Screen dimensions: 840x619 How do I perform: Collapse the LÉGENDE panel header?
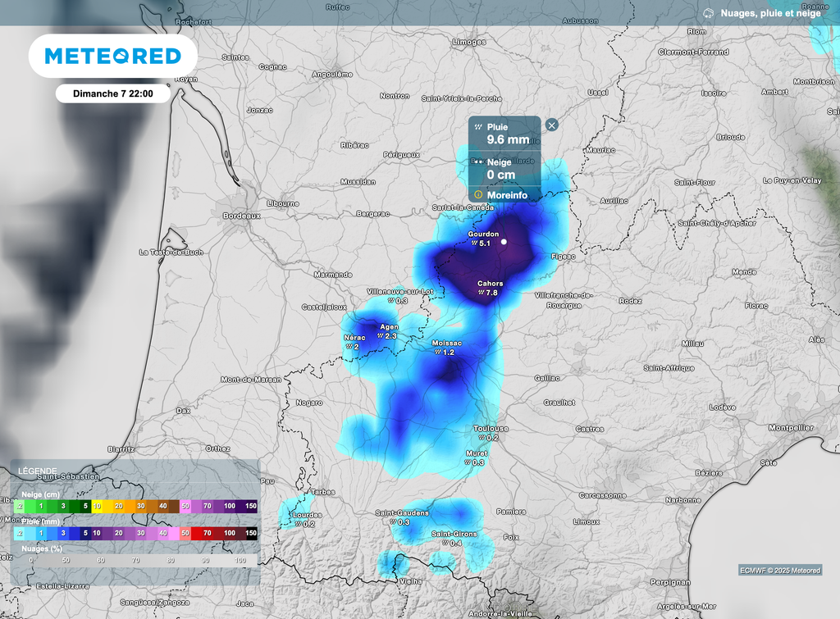[x=39, y=471]
